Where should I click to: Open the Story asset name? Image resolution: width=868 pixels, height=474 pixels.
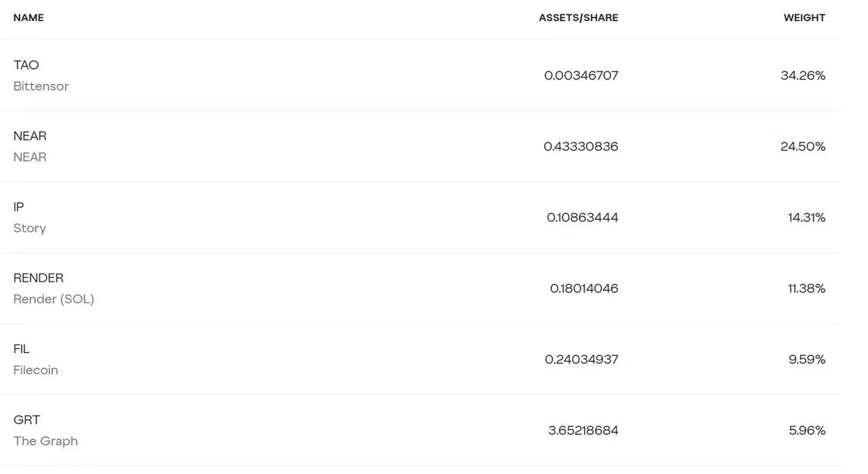pos(30,228)
